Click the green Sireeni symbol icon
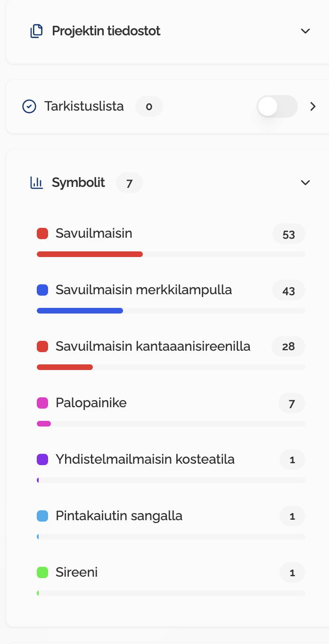This screenshot has width=329, height=644. coord(42,572)
